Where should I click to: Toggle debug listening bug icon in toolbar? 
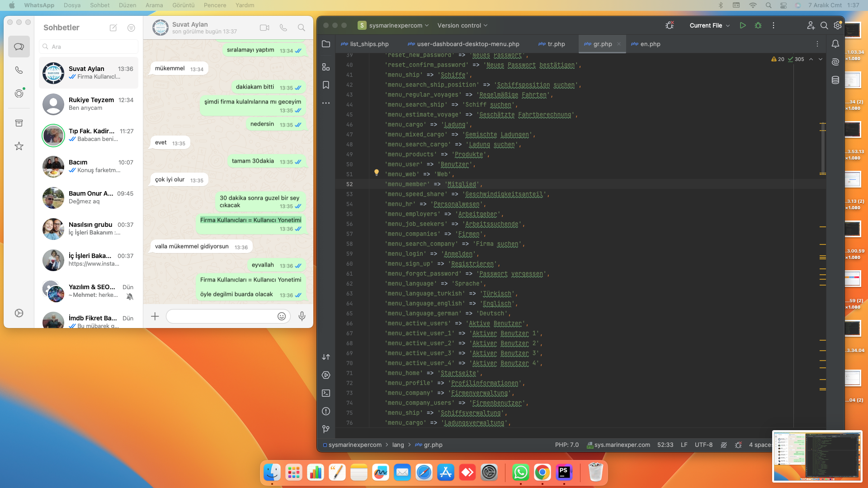pyautogui.click(x=670, y=25)
